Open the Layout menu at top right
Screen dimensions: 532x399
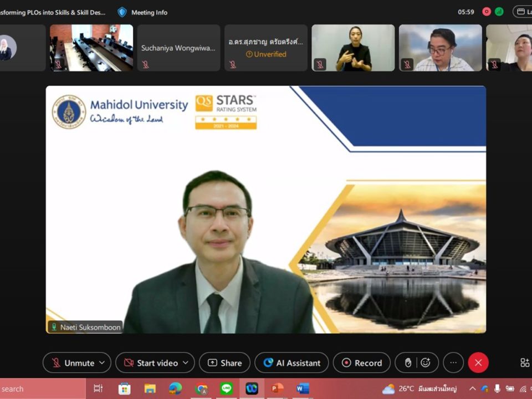[x=522, y=12]
